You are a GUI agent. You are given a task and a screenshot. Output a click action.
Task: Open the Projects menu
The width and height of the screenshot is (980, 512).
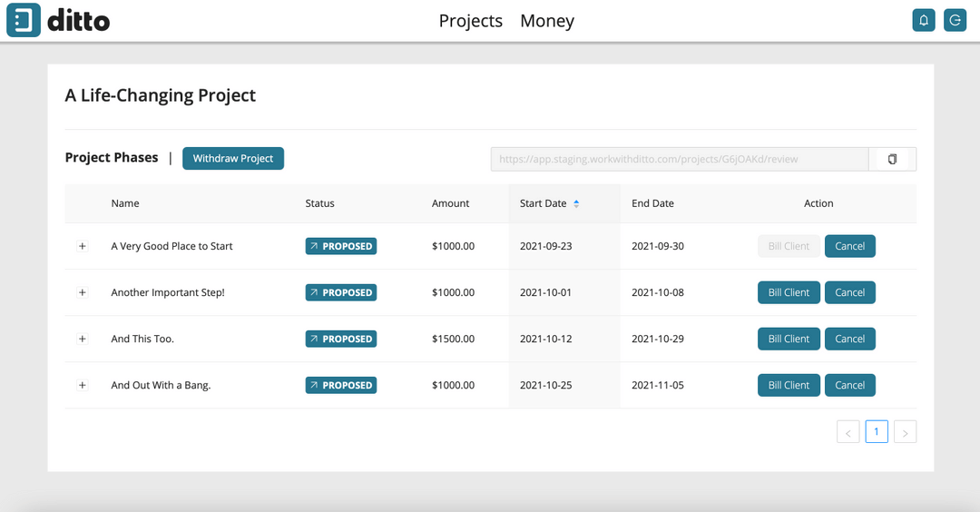click(x=471, y=21)
